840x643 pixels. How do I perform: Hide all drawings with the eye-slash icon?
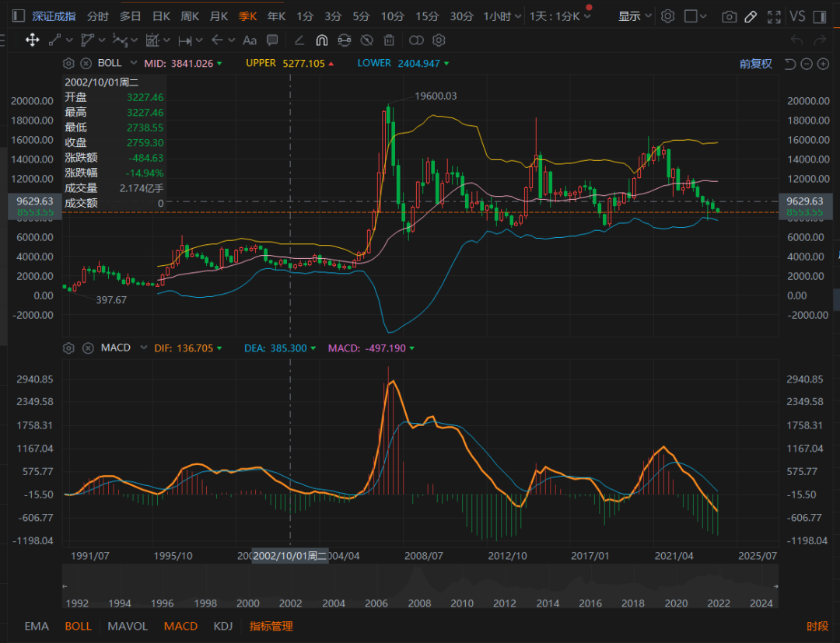click(366, 40)
